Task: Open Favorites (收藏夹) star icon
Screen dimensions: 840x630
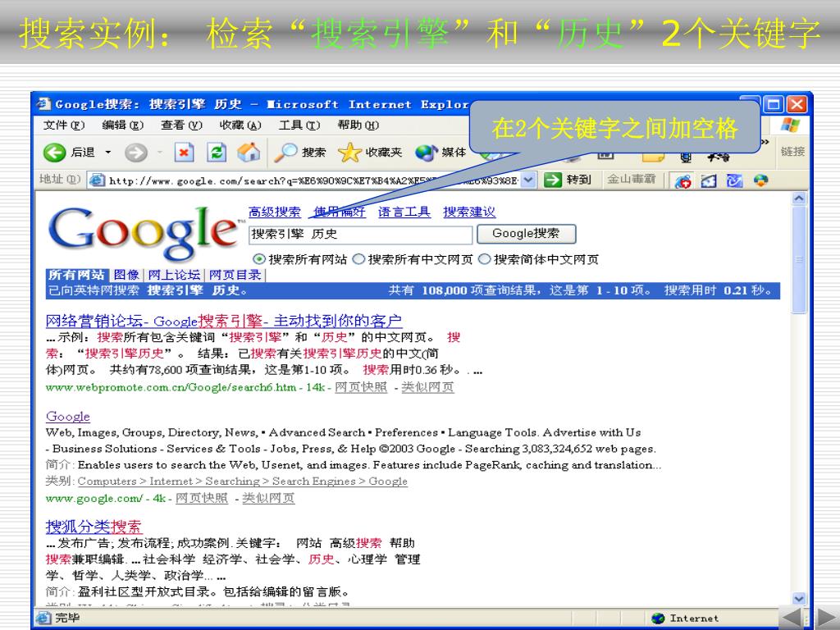Action: (x=370, y=153)
